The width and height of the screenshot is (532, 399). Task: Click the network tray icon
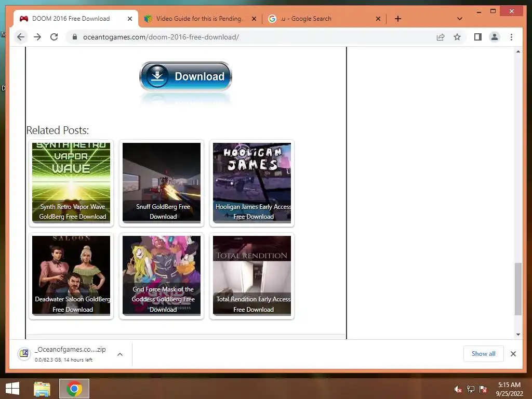[x=471, y=389]
